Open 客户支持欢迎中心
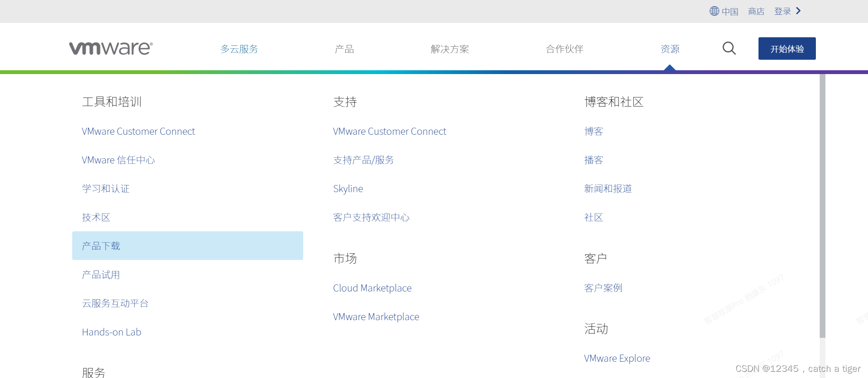This screenshot has height=378, width=868. point(371,217)
